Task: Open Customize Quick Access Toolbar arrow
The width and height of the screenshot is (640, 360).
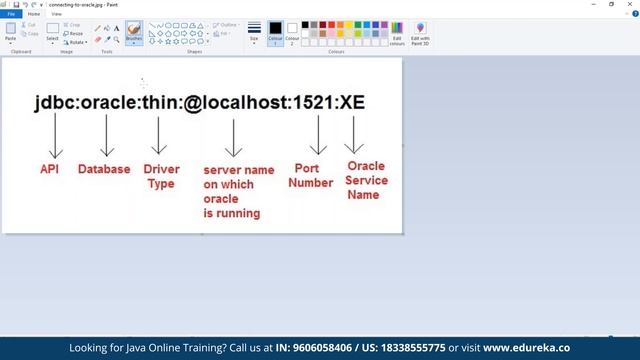Action: click(x=41, y=5)
